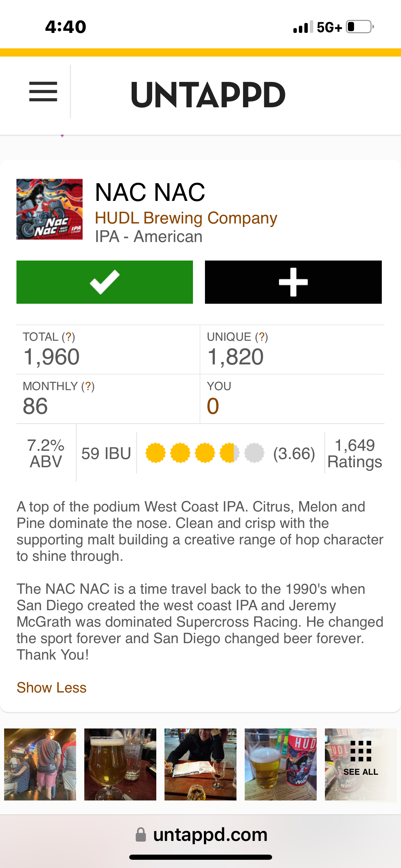Tap the NAC NAC beer title
401x868 pixels.
pyautogui.click(x=150, y=192)
